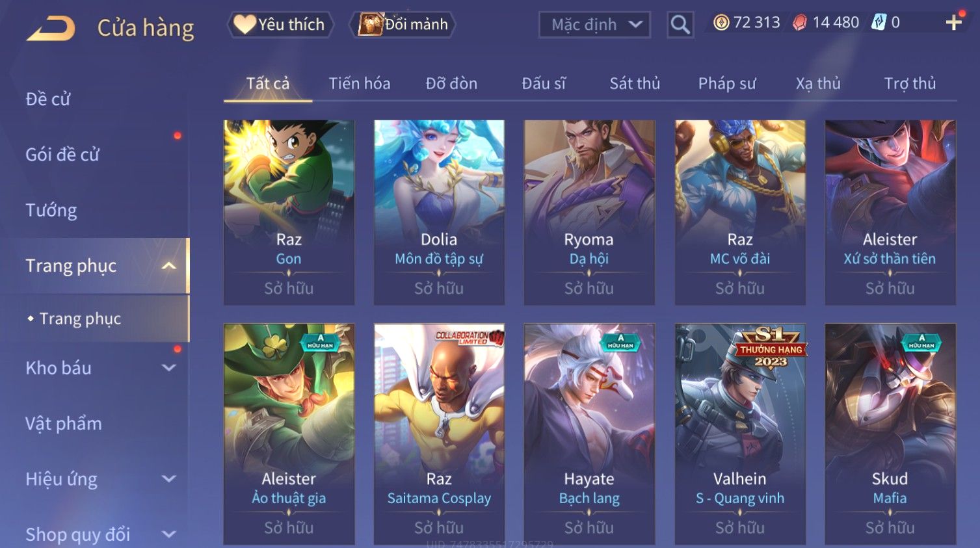This screenshot has height=548, width=980.
Task: Select the Trang phục sub-item in sidebar
Action: 80,319
